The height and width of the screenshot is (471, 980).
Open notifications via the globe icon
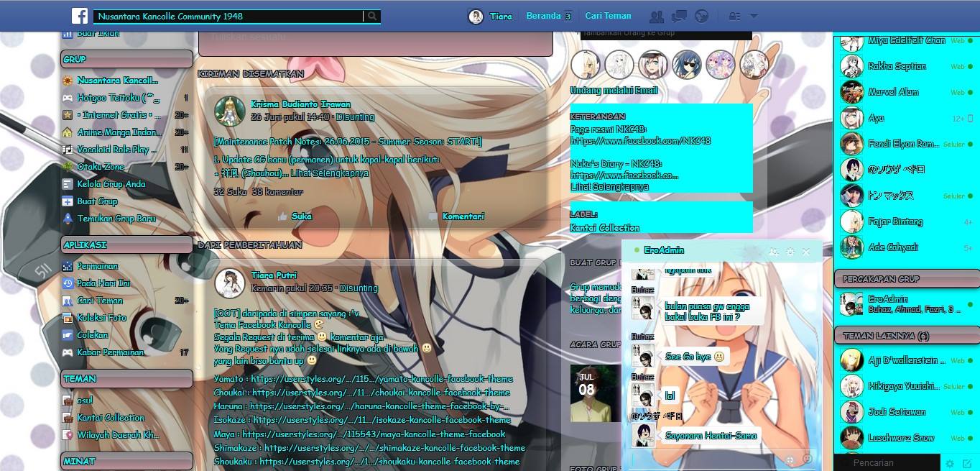coord(701,16)
